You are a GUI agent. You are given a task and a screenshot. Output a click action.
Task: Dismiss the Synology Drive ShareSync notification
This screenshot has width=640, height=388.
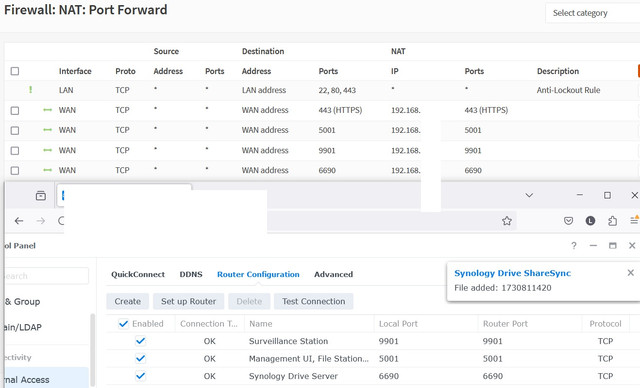tap(631, 273)
